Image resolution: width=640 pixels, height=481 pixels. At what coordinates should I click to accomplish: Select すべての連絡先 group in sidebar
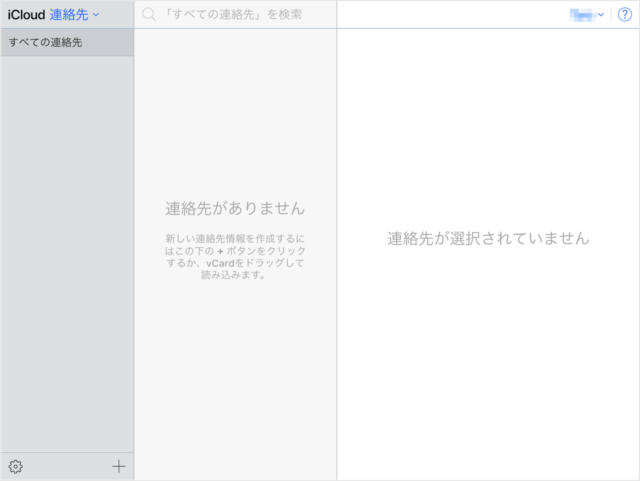pos(66,42)
